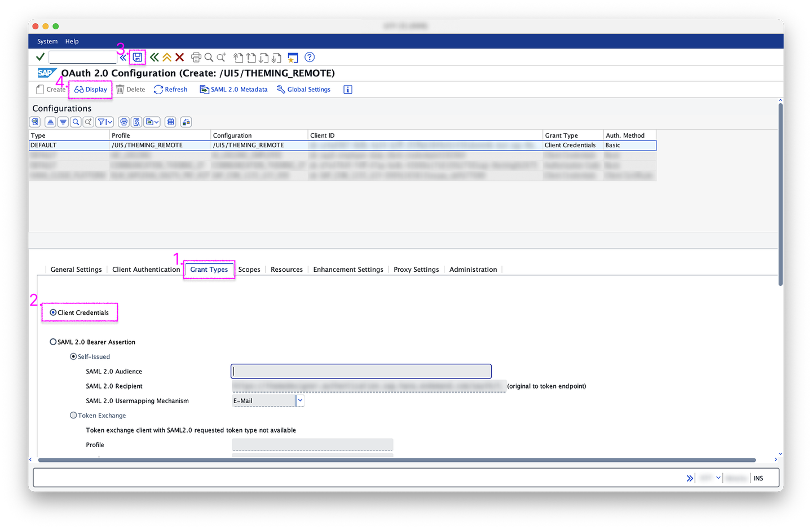812x529 pixels.
Task: Click the Print Preview icon in Configurations toolbar
Action: [x=136, y=122]
